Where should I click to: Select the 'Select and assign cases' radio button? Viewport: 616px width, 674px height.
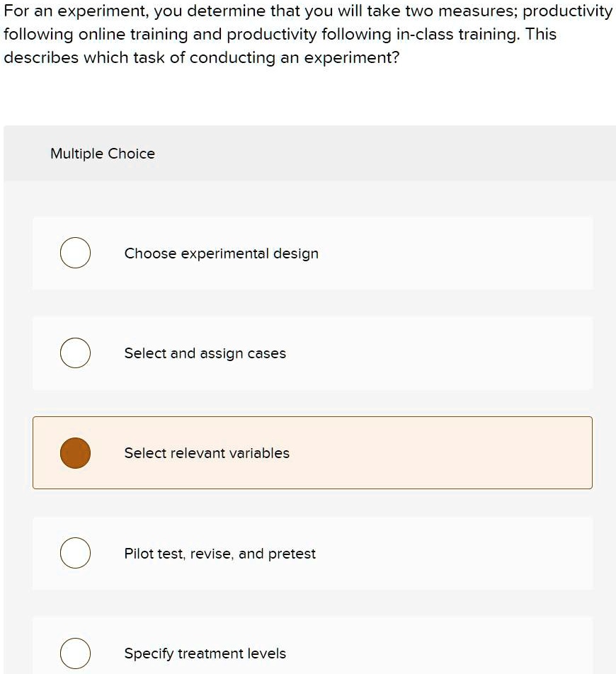pyautogui.click(x=75, y=353)
